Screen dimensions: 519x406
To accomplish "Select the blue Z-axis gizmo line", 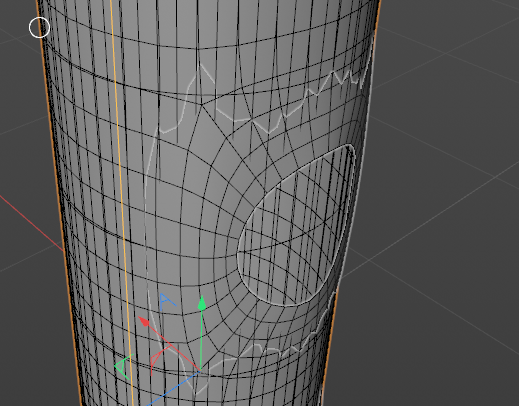I will [173, 387].
